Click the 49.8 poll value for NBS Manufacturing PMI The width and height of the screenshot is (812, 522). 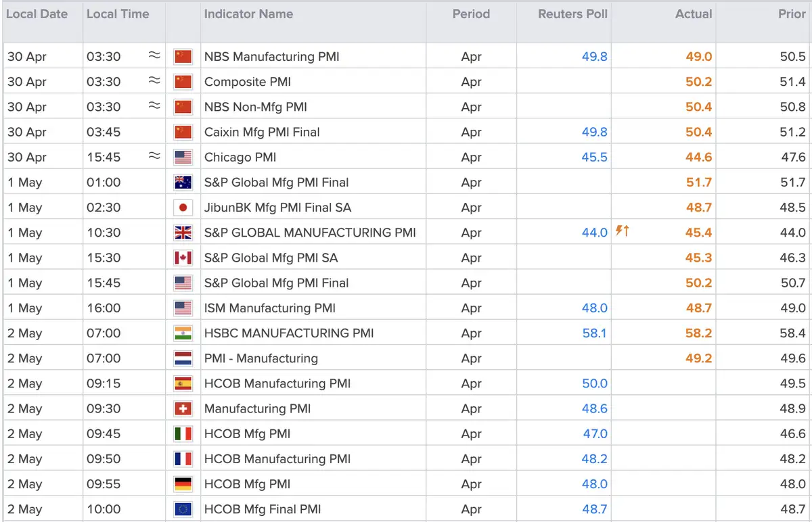(595, 57)
